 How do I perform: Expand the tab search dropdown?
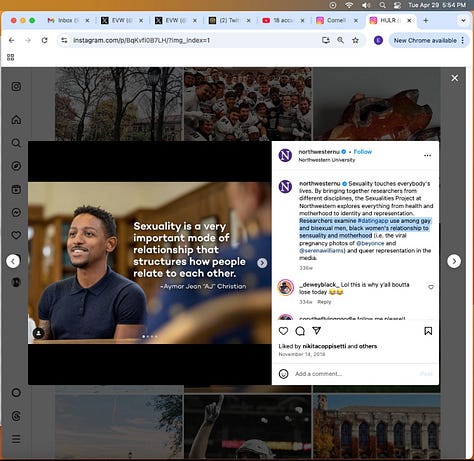[463, 20]
